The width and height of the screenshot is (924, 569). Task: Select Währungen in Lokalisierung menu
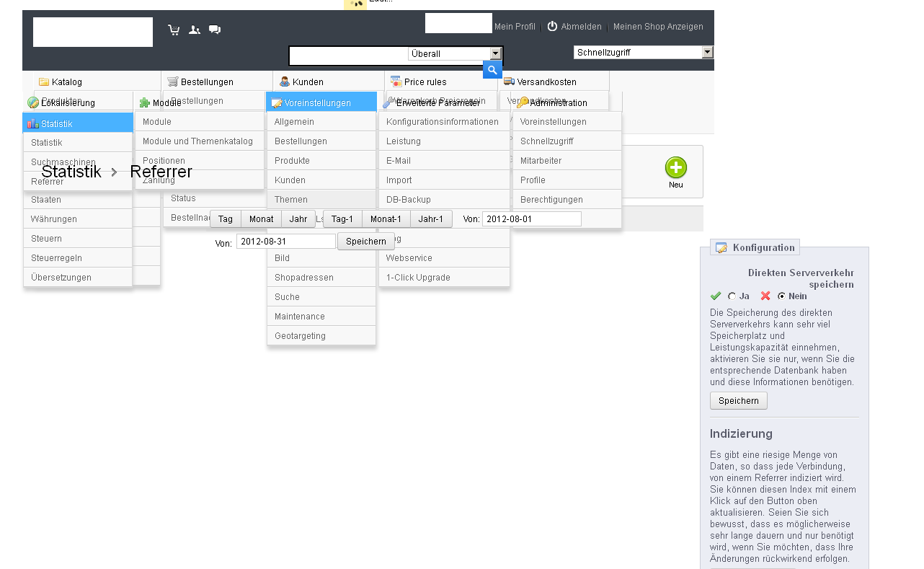[78, 219]
